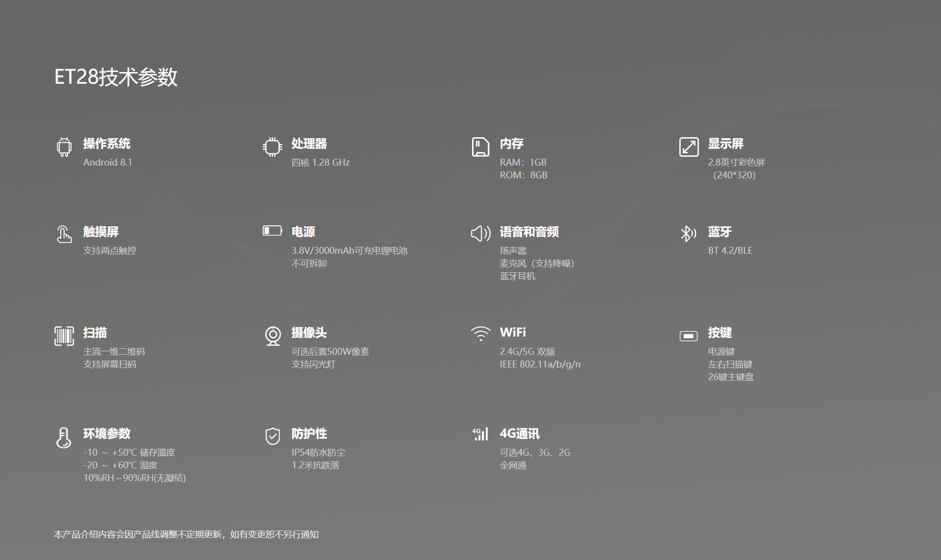Screen dimensions: 941x560
Task: Click the 内存 heading
Action: pos(512,144)
